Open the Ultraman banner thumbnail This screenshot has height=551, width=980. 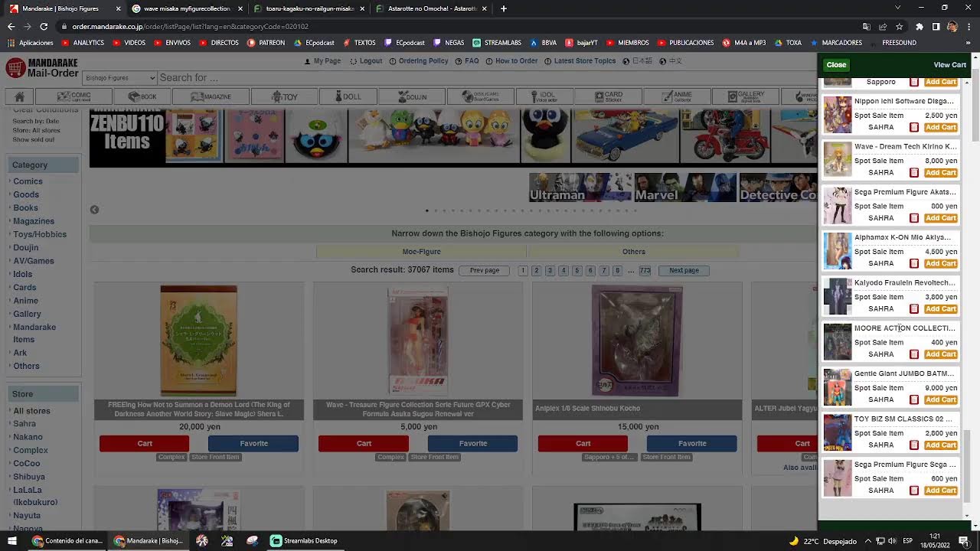[580, 187]
